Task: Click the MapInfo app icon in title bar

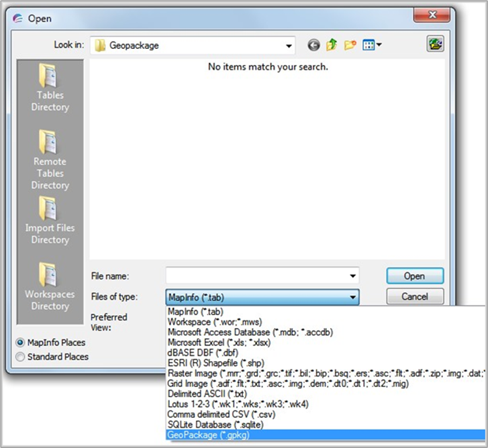Action: [17, 19]
